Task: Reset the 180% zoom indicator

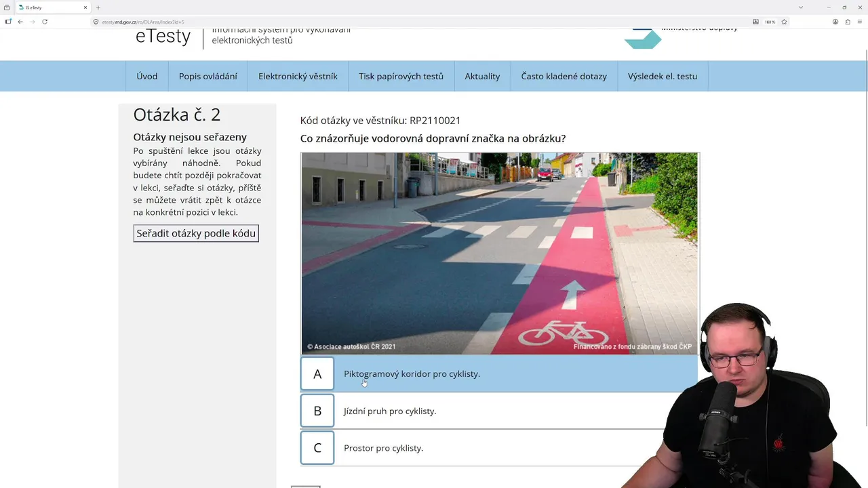Action: click(770, 22)
